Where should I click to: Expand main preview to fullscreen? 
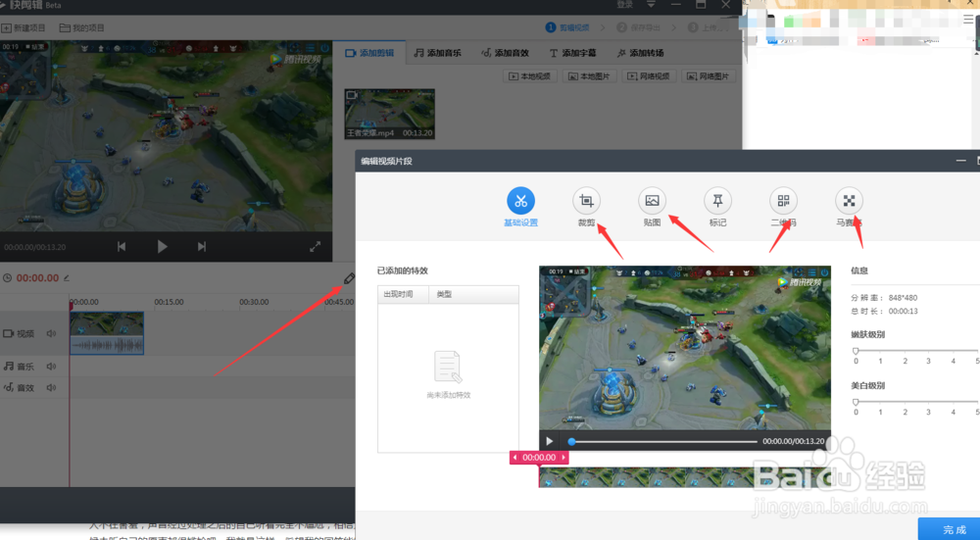315,246
